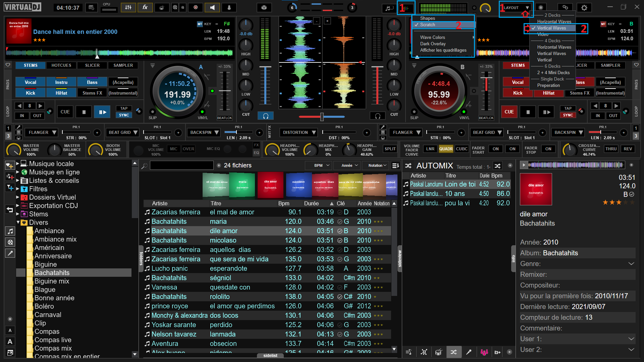Click right deck stop button

pyautogui.click(x=528, y=112)
